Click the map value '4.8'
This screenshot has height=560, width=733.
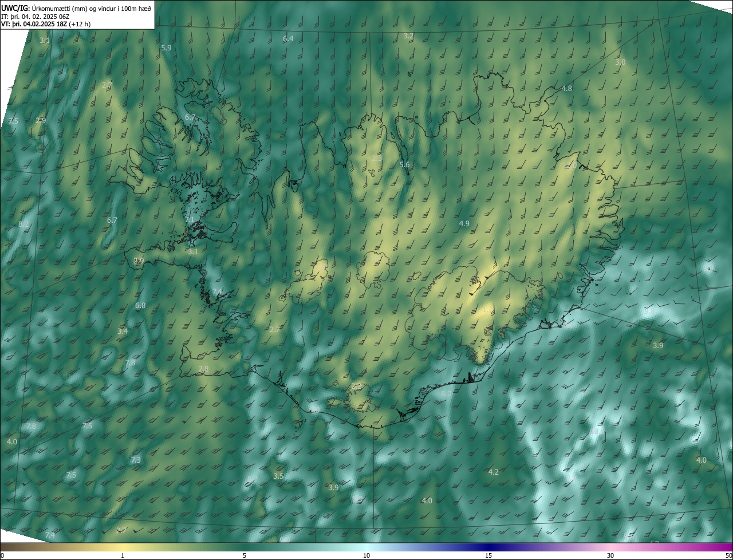(567, 89)
